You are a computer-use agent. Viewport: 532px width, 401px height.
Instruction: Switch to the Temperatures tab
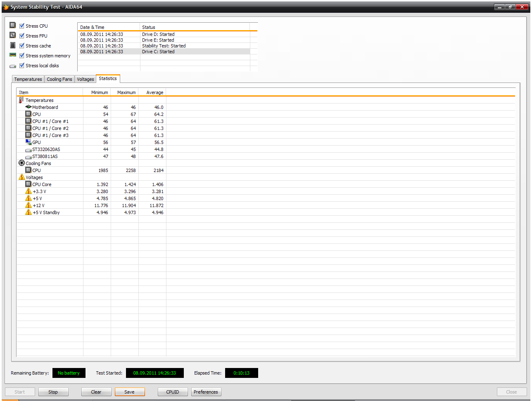click(x=28, y=79)
